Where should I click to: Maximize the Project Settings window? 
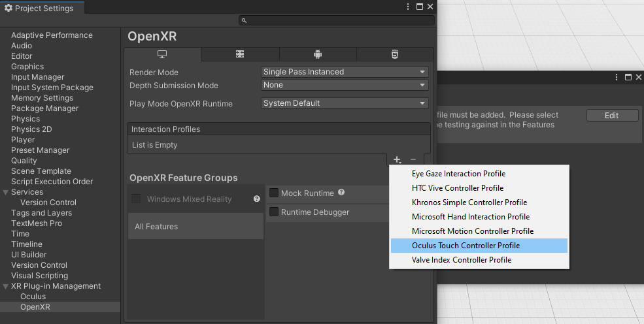click(419, 7)
